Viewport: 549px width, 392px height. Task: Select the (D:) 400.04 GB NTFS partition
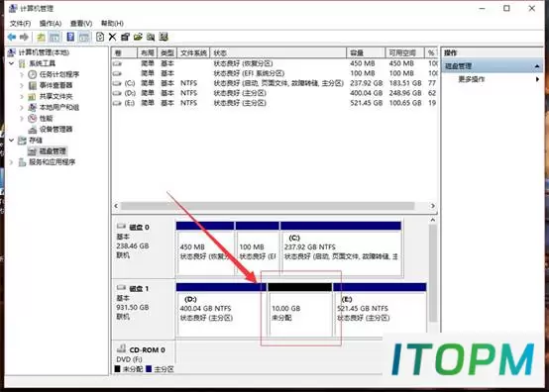(221, 310)
